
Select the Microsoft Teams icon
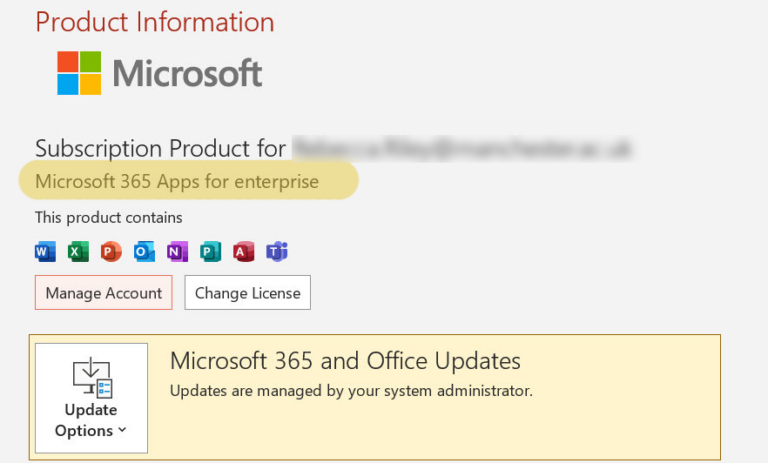coord(276,252)
